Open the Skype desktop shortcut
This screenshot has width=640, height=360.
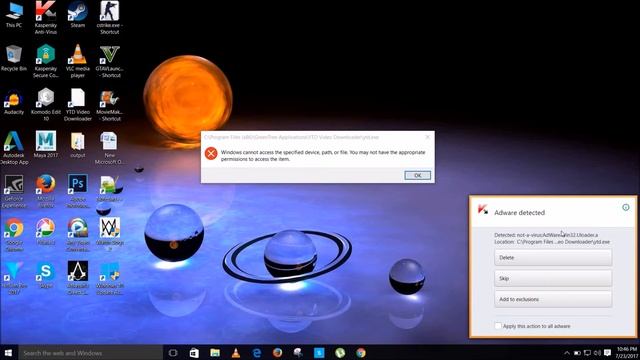[46, 275]
